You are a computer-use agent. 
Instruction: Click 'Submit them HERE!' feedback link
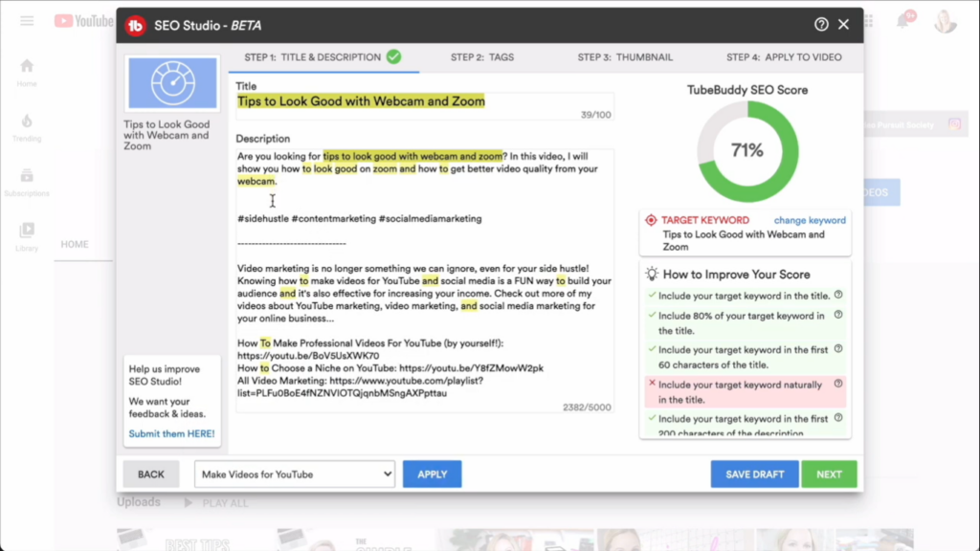[x=171, y=433]
